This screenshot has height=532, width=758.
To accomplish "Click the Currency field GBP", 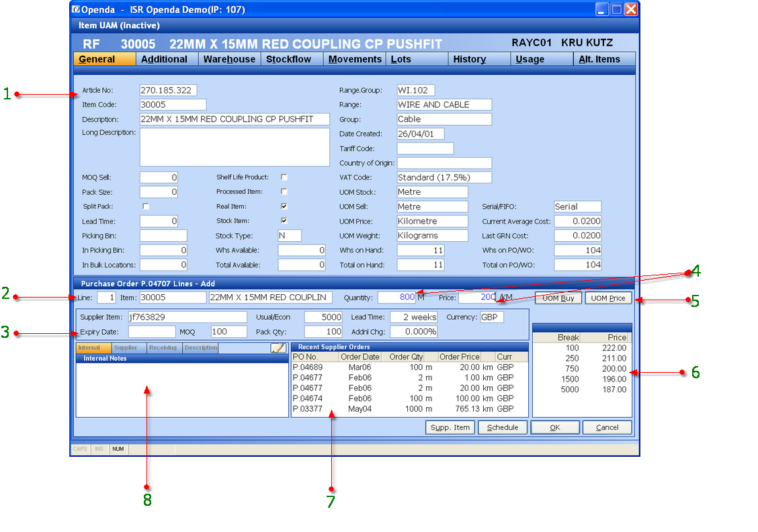I will 492,318.
